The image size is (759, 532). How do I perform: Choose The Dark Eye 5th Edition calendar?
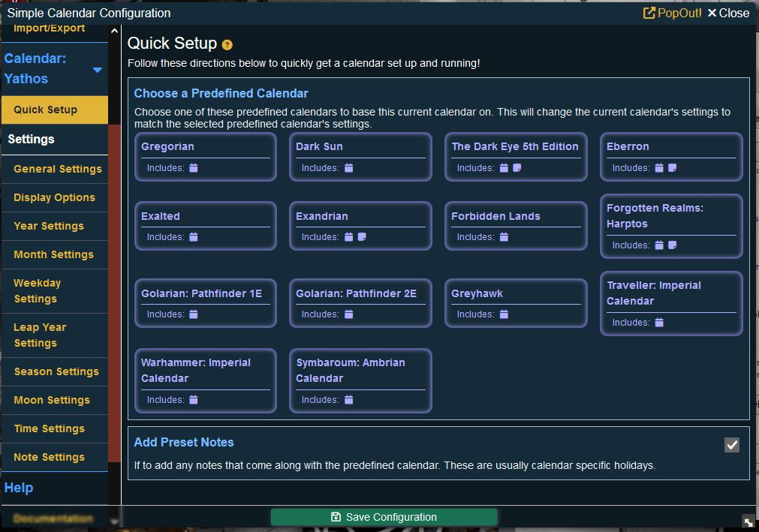pos(516,157)
